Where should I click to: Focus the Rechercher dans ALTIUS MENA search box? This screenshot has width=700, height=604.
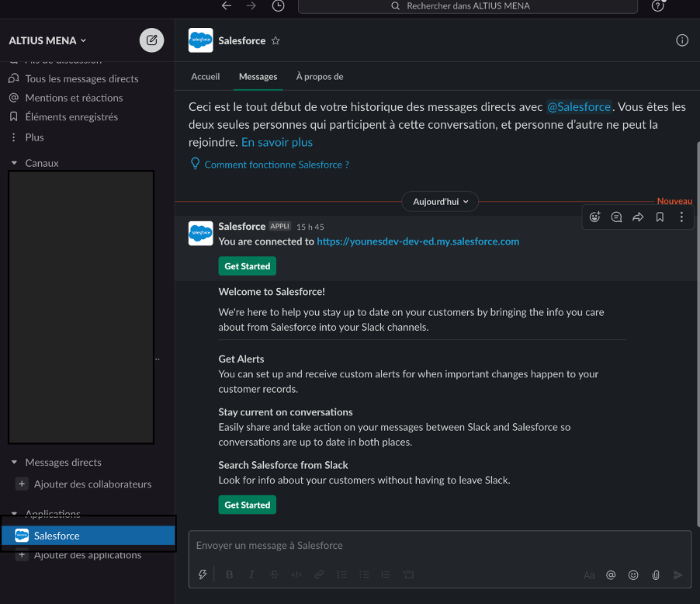468,6
